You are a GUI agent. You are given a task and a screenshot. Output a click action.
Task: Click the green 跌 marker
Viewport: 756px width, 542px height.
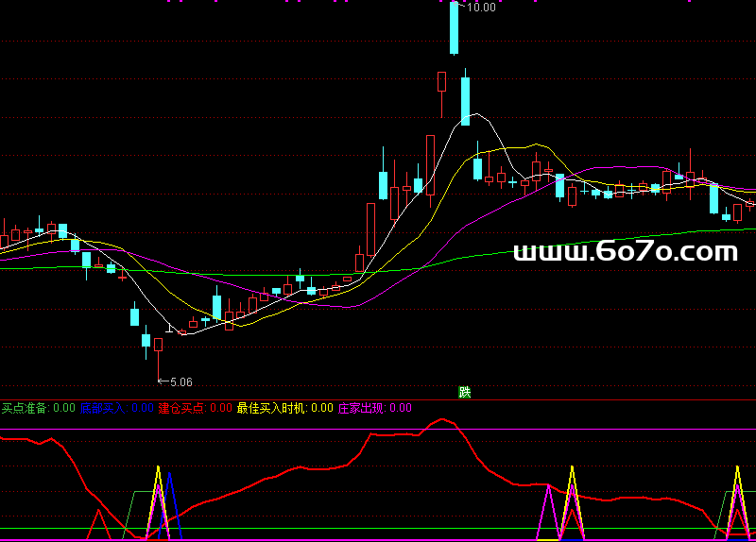464,392
